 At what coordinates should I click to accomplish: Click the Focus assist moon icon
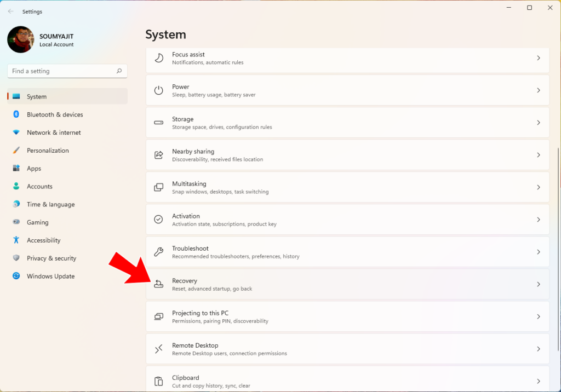click(159, 58)
